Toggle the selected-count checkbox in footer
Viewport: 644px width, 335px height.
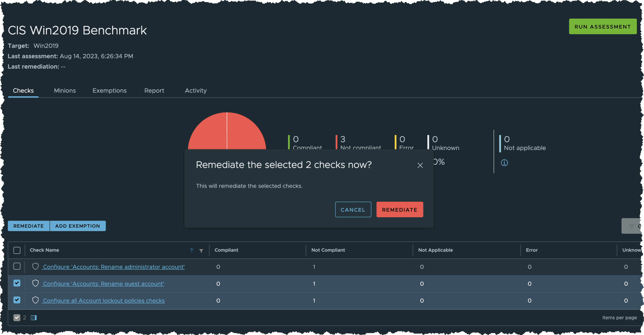point(17,317)
